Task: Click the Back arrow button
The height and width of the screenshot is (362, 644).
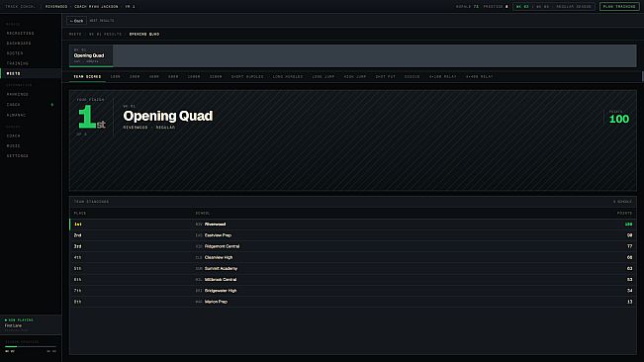Action: [76, 21]
